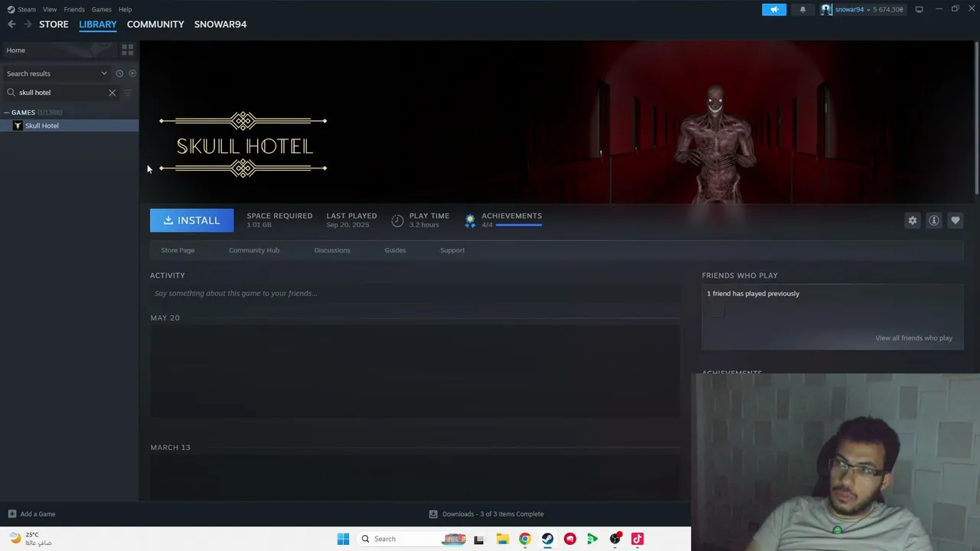Open the Windows Start menu
This screenshot has height=551, width=980.
click(343, 539)
